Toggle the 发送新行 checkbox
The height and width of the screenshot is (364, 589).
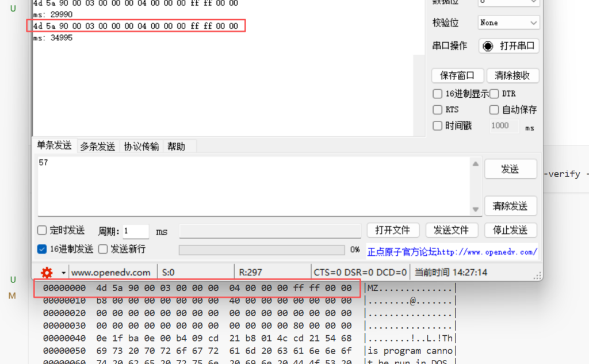click(103, 249)
